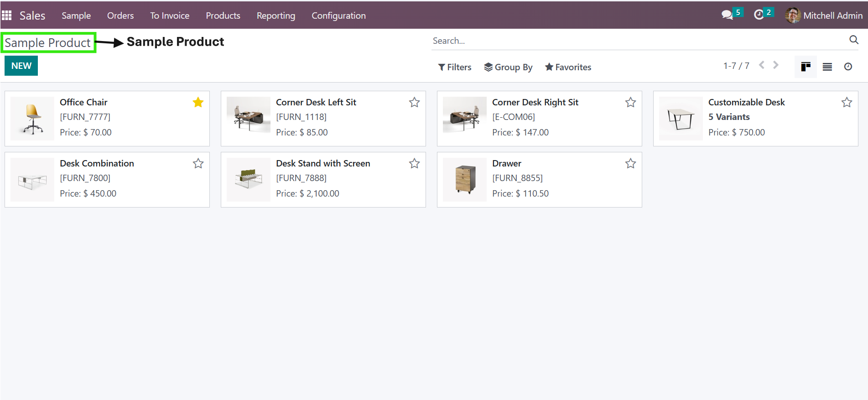
Task: Click the Desk Combination name
Action: pos(97,163)
